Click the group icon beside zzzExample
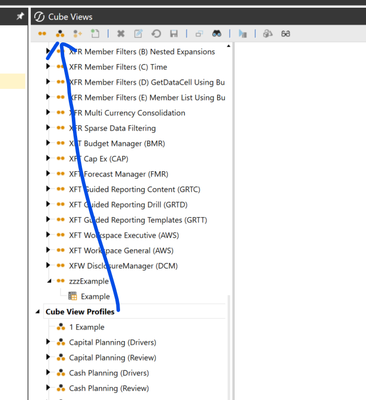366x400 pixels. click(60, 281)
